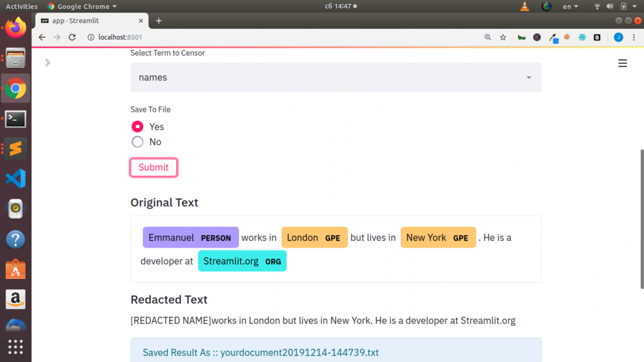This screenshot has height=362, width=644.
Task: Select the Yes radio button under Save To File
Action: point(137,126)
